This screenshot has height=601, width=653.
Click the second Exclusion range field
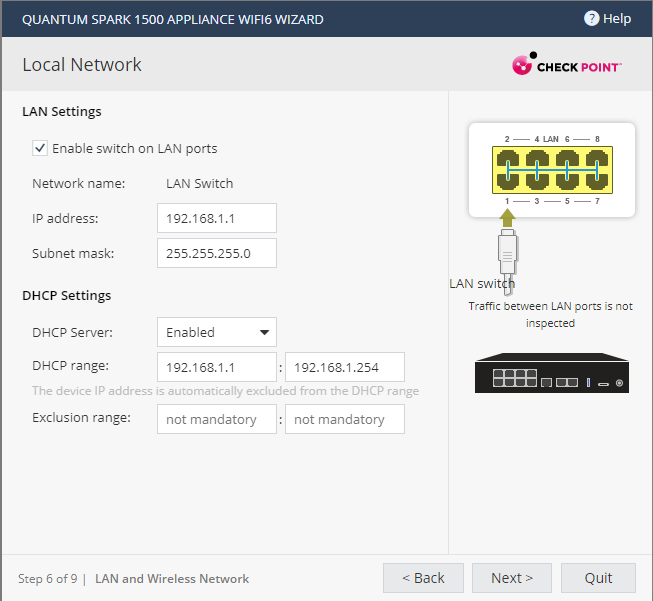(x=344, y=419)
